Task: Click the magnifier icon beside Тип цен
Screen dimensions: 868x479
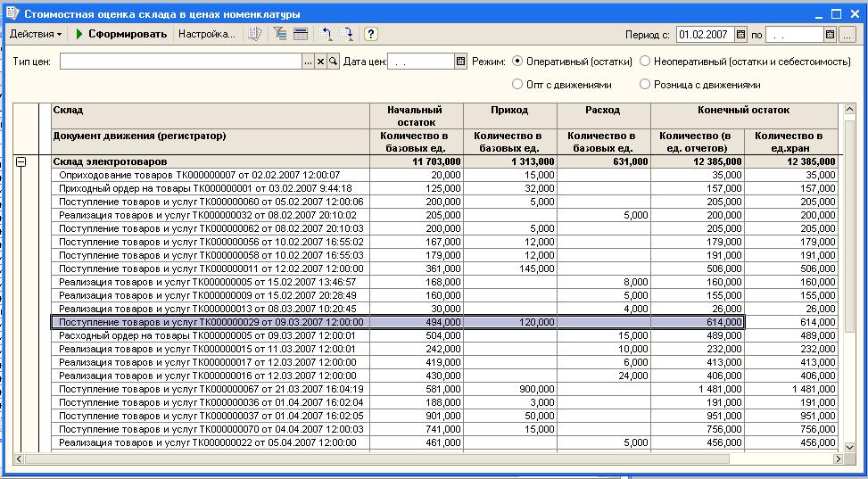Action: coord(333,62)
